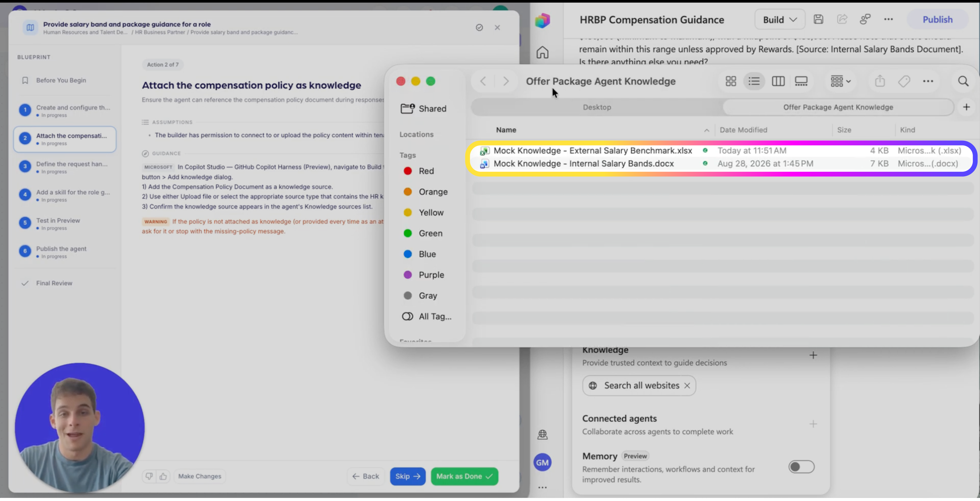
Task: Switch to the Desktop tab in Finder
Action: click(597, 107)
